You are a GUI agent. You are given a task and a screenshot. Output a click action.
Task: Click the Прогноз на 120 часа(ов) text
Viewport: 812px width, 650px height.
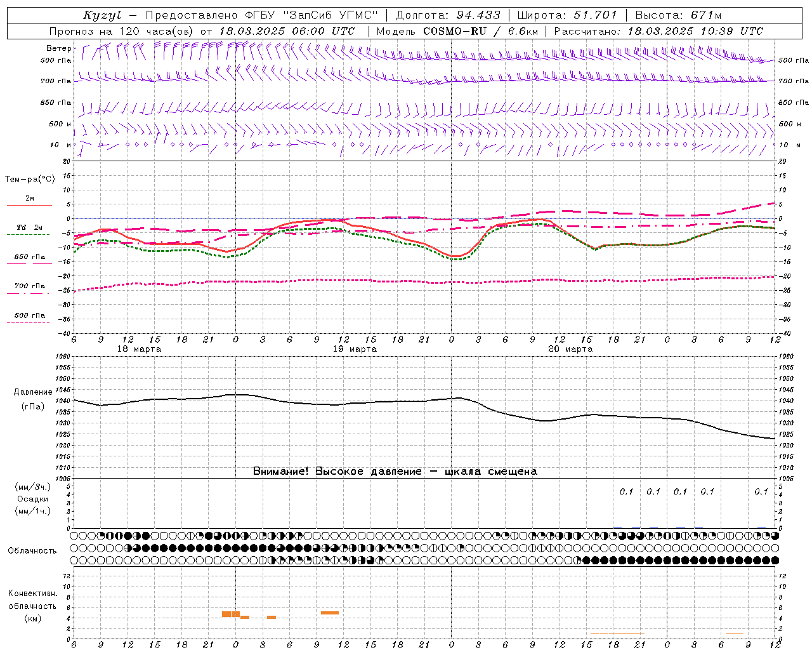pos(123,31)
